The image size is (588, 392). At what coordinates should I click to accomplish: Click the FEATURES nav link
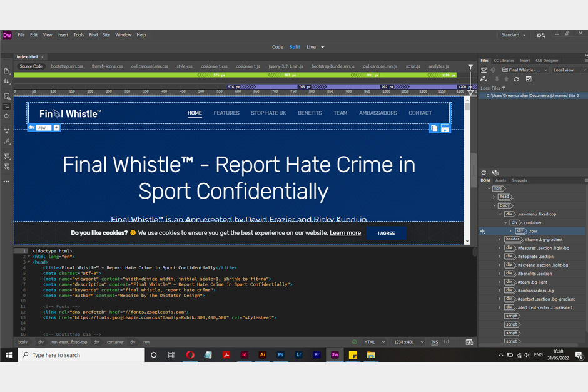pos(226,113)
